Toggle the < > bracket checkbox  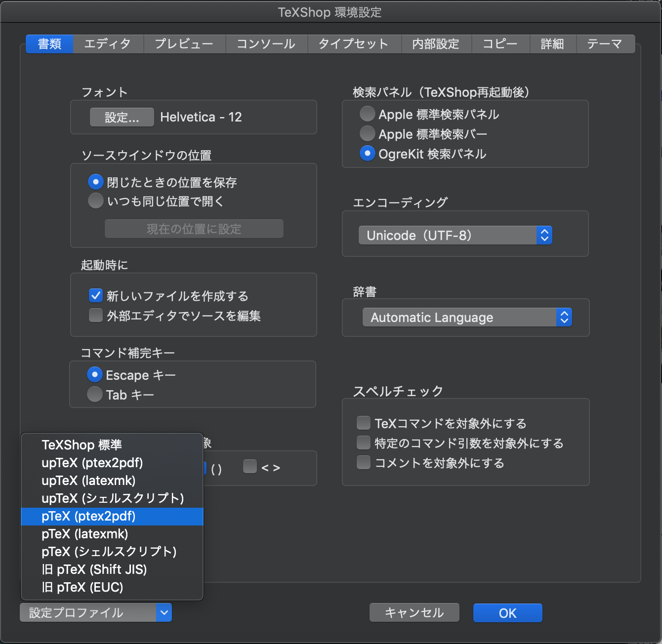click(x=250, y=467)
